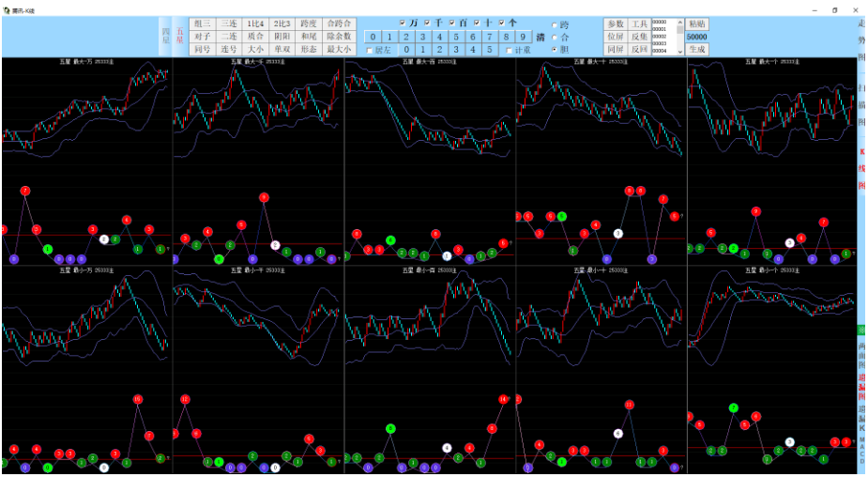
Task: Tick the 计重 checkbox
Action: 510,50
